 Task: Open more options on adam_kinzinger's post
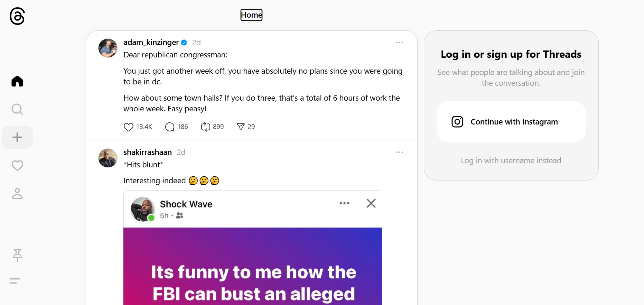click(x=400, y=43)
